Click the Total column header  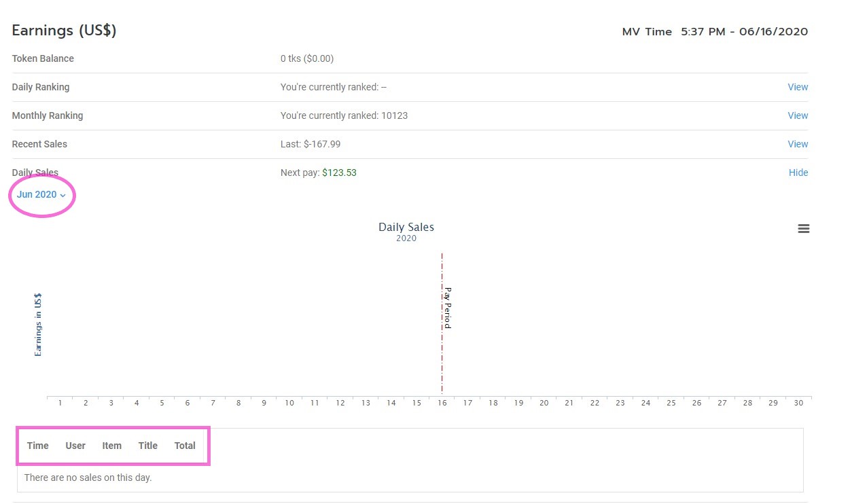[185, 446]
